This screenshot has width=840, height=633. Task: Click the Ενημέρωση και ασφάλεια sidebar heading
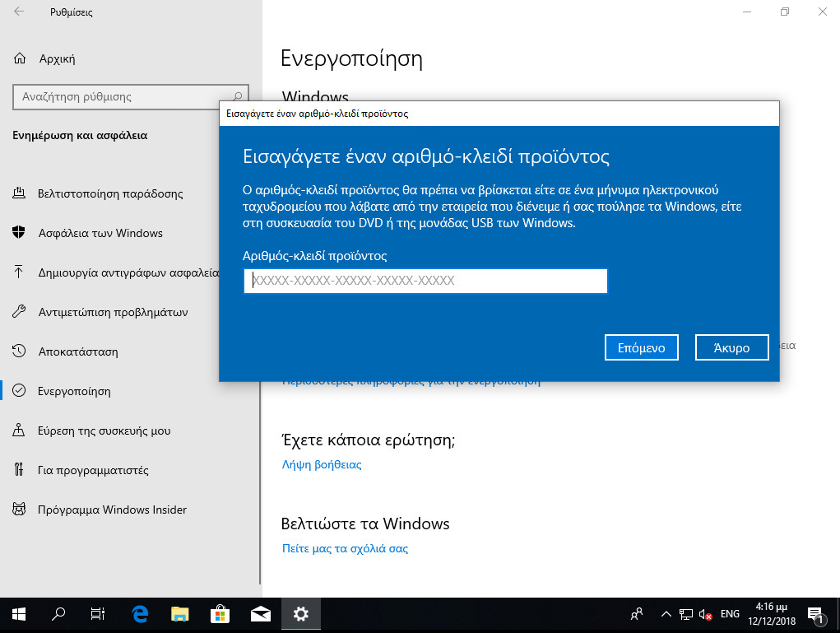pyautogui.click(x=80, y=135)
